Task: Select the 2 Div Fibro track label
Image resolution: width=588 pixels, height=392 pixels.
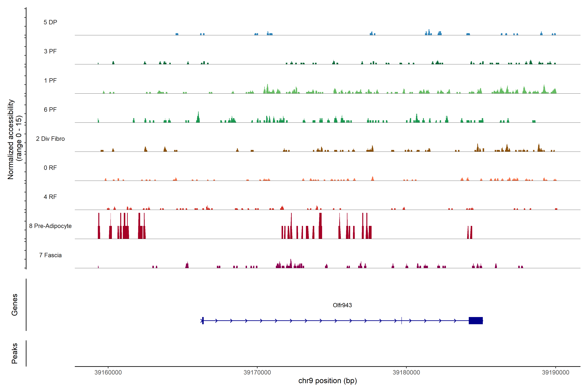Action: pyautogui.click(x=50, y=139)
